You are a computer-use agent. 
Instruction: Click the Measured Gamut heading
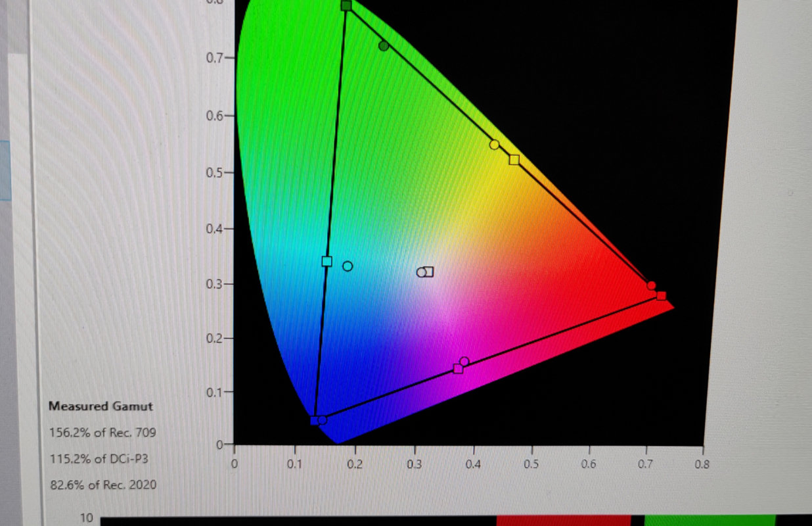101,406
